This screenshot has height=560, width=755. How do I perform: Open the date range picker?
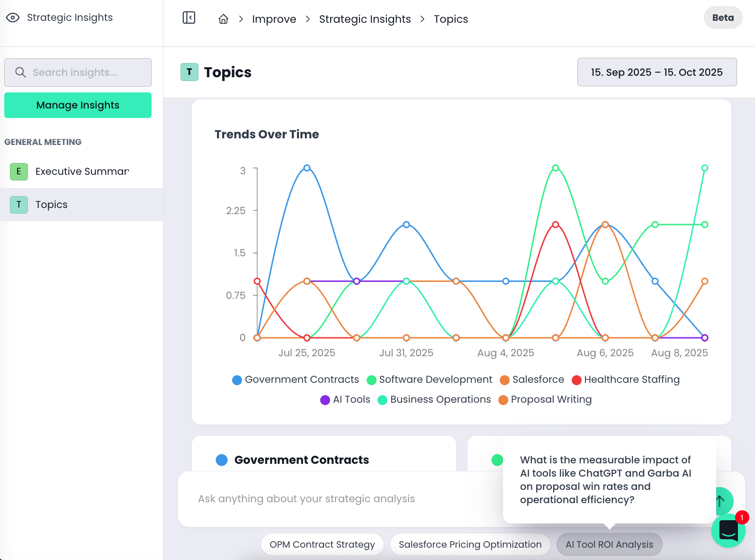click(656, 72)
